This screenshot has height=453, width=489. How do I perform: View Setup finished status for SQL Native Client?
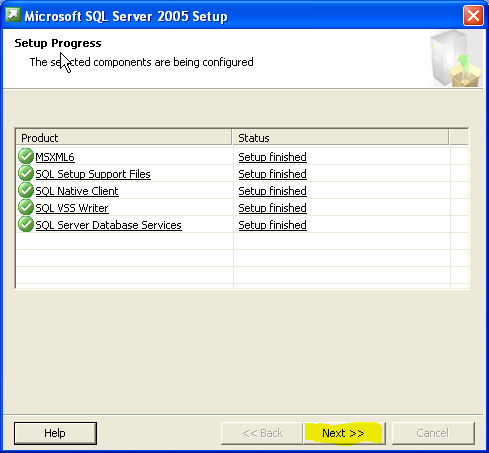click(273, 191)
